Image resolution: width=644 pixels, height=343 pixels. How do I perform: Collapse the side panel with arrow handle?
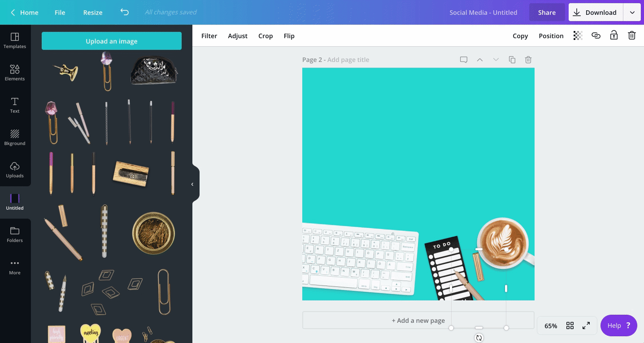click(x=192, y=184)
